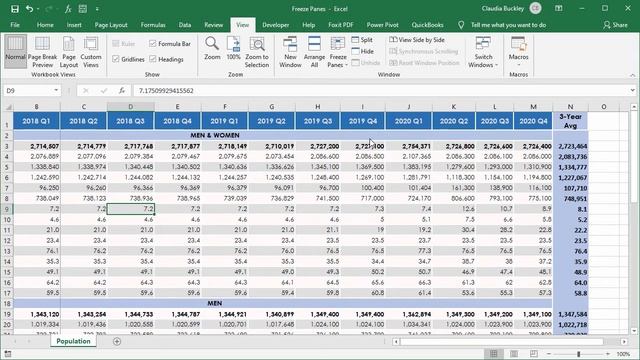Click cell with value 2,723,464
640x360 pixels.
point(570,146)
